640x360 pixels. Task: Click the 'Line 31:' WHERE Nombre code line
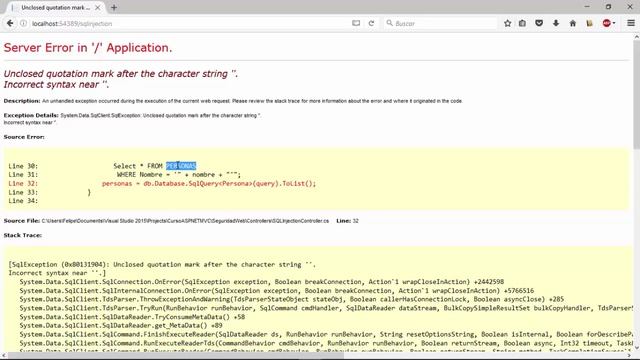point(124,175)
